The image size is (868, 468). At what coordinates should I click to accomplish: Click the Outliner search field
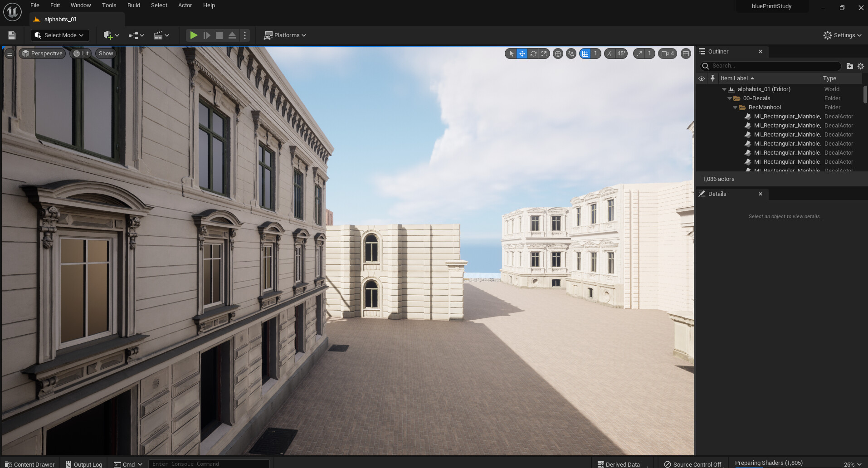(771, 65)
